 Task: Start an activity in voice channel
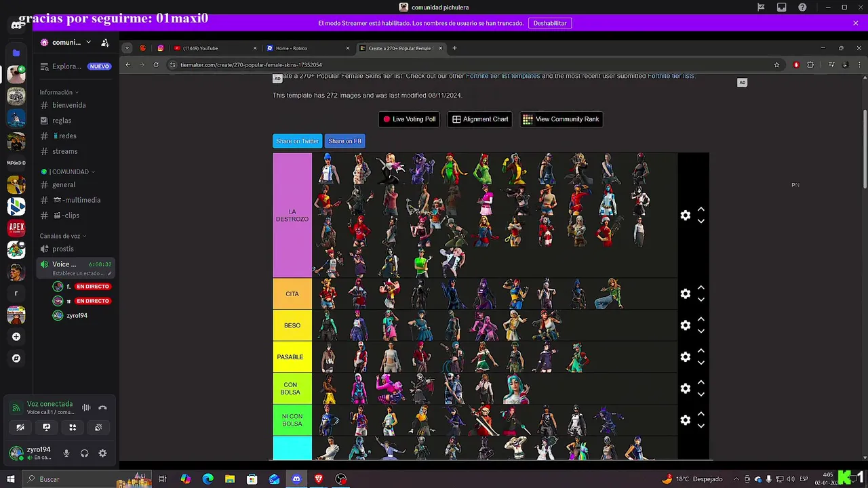pyautogui.click(x=73, y=427)
